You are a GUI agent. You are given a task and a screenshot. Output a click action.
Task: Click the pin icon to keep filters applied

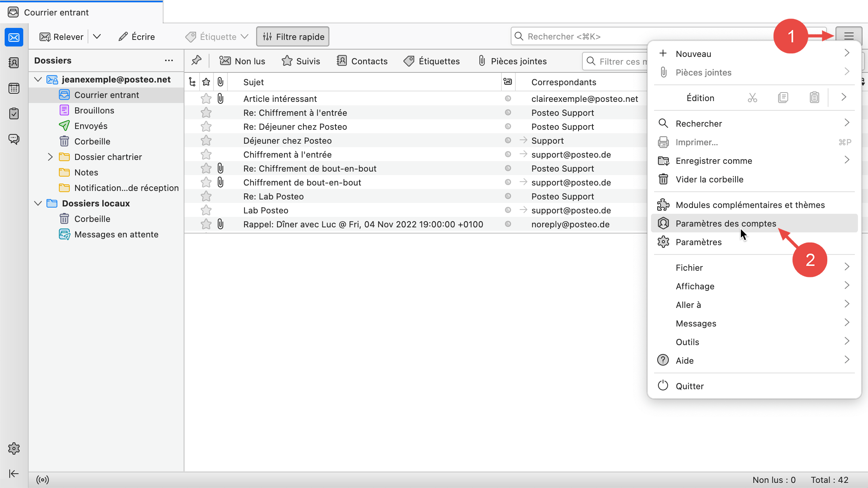(196, 61)
